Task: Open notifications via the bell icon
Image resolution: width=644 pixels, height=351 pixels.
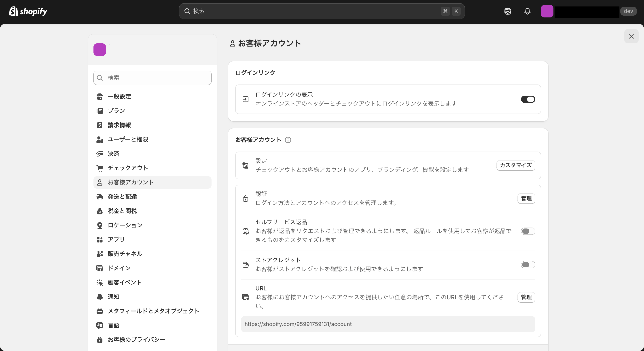Action: (x=527, y=11)
